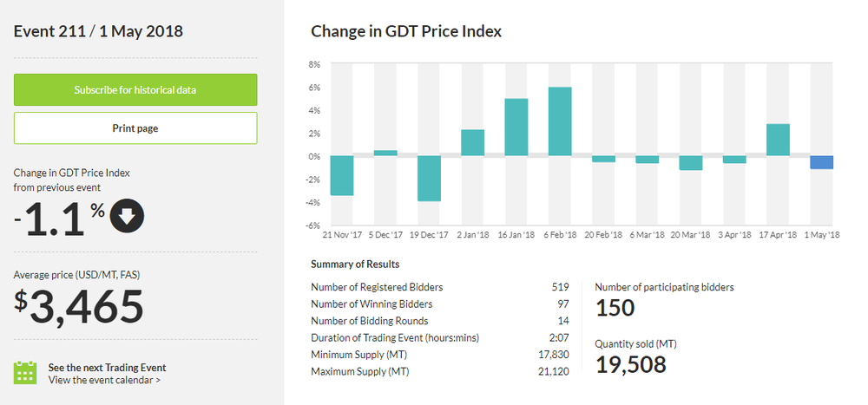Click the 19 Dec '17 negative bar
This screenshot has height=405, width=868.
tap(429, 179)
